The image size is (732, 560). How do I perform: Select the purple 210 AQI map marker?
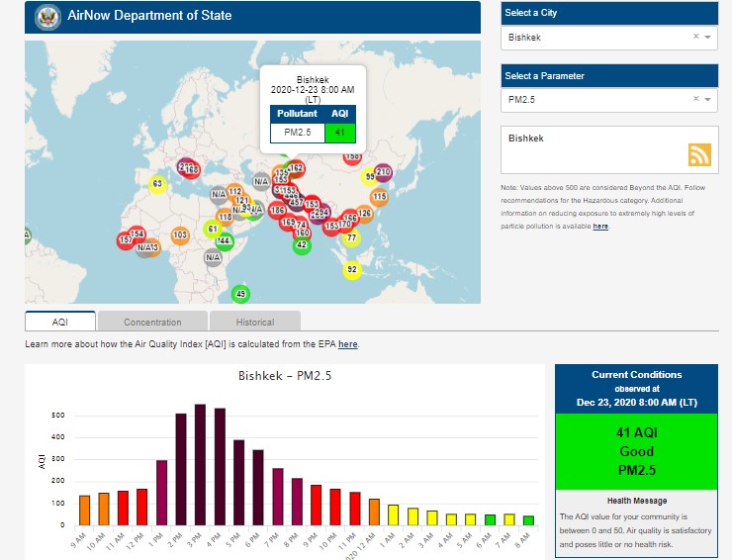384,172
